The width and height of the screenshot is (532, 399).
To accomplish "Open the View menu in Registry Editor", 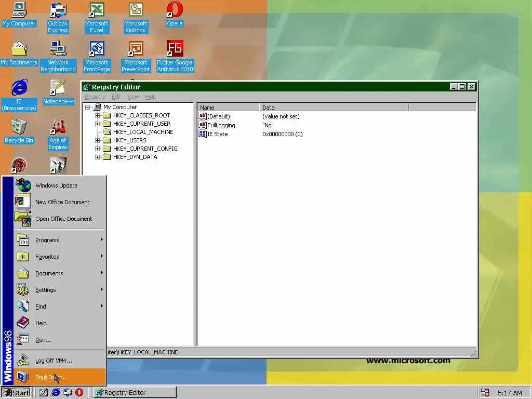I will 133,97.
